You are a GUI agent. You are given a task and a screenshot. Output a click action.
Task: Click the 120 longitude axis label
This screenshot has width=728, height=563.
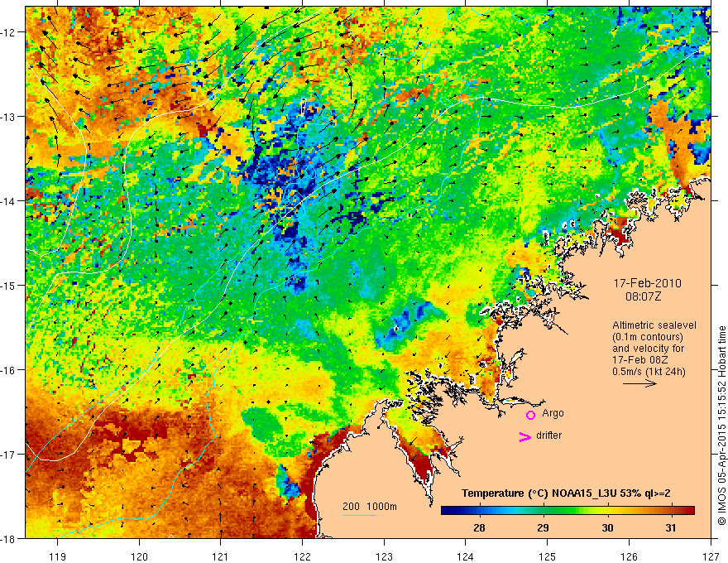tap(139, 556)
